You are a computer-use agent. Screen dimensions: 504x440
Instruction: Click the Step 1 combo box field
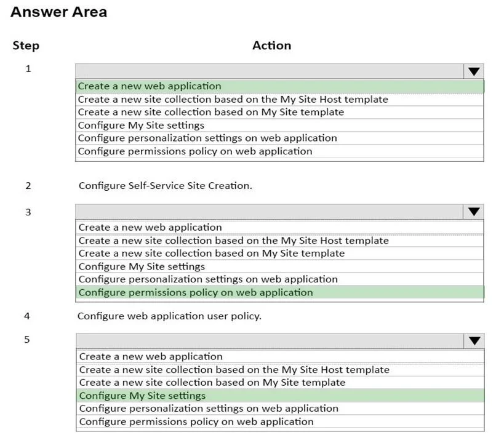(x=270, y=71)
